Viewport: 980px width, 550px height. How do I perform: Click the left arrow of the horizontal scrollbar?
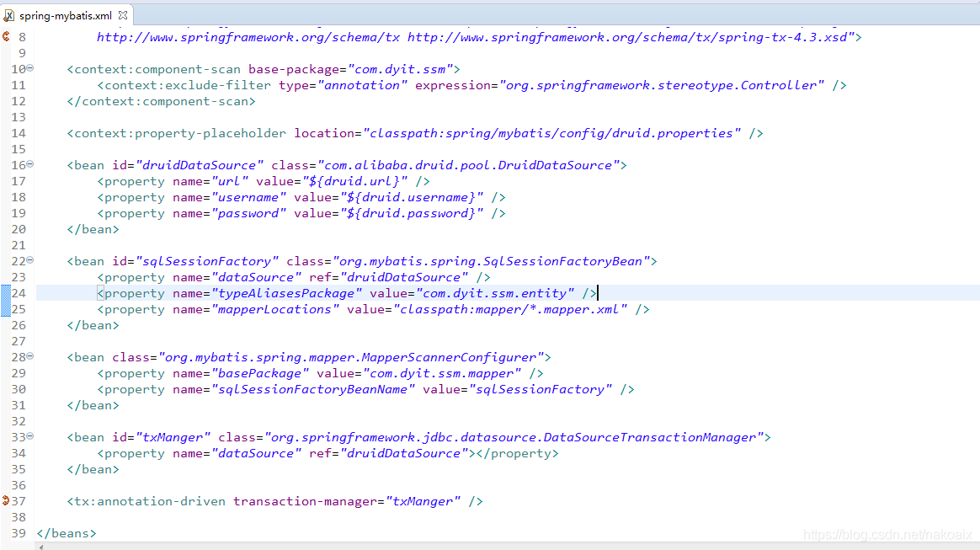(41, 547)
